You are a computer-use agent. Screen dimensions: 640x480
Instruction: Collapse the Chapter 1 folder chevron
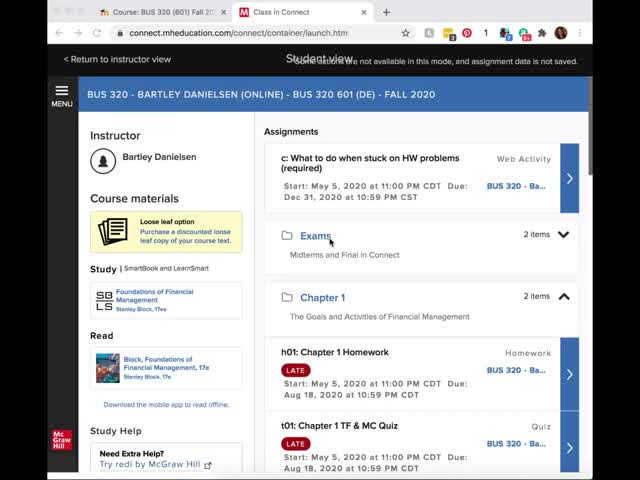[x=563, y=297]
